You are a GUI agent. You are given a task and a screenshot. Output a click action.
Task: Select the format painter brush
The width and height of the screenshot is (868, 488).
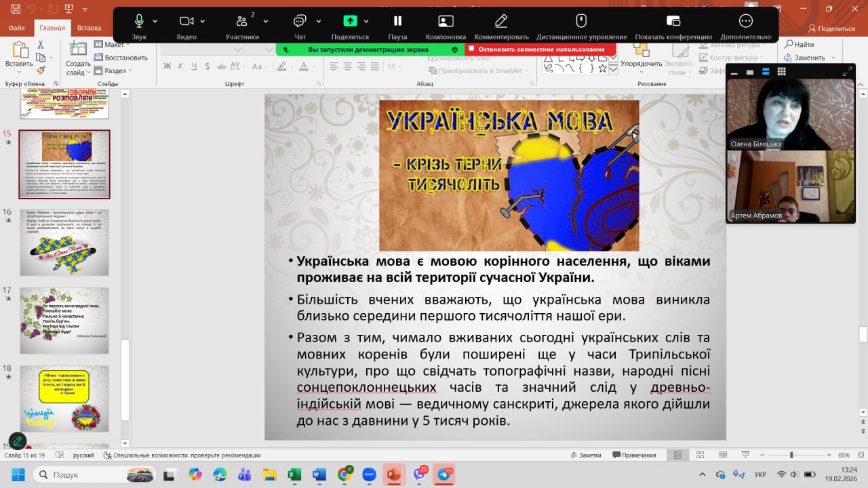coord(41,69)
